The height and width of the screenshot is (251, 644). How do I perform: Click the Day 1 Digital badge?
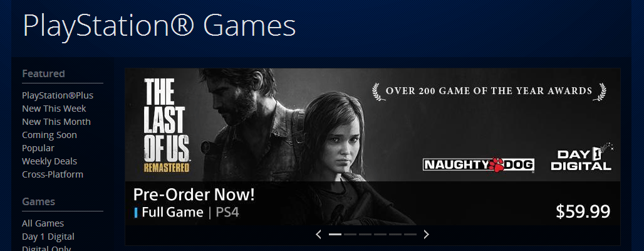[x=582, y=157]
